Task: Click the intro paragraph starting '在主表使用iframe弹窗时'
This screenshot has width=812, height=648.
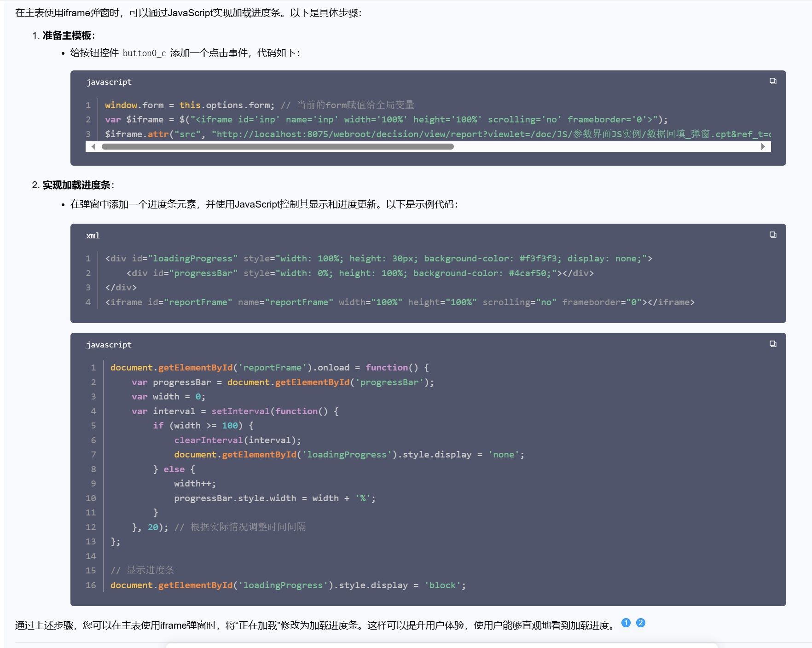Action: [189, 13]
